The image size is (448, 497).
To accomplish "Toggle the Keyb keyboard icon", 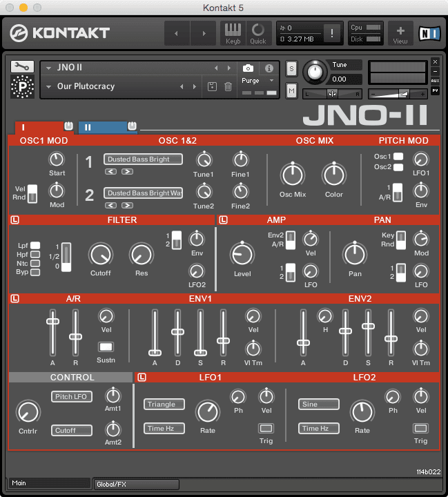I will [x=233, y=33].
